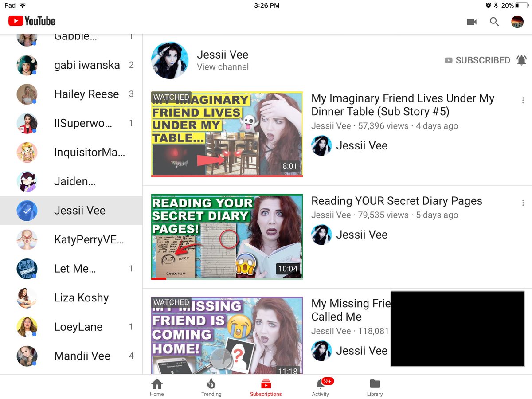This screenshot has height=399, width=532.
Task: Select Hailey Reese channel in the sidebar
Action: pyautogui.click(x=71, y=94)
